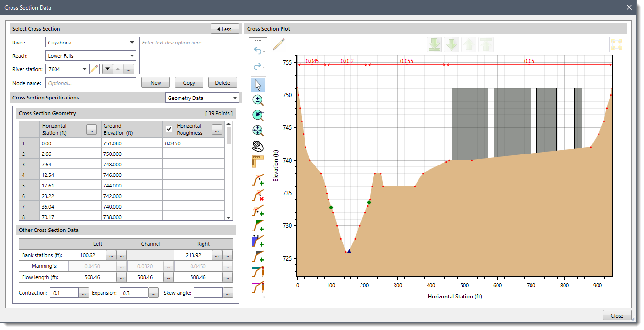Click Copy to duplicate the cross section
Image resolution: width=644 pixels, height=330 pixels.
(x=189, y=82)
